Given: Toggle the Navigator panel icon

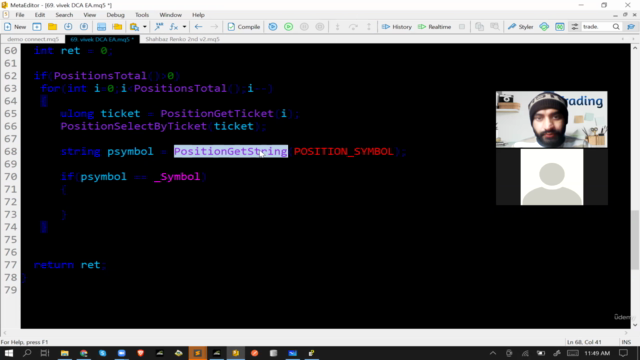Looking at the screenshot, I should pos(101,27).
